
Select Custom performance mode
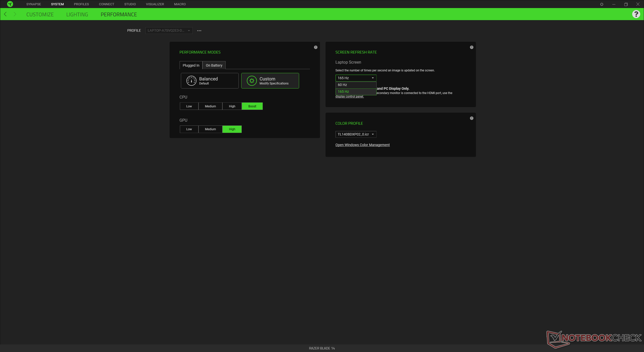point(270,81)
